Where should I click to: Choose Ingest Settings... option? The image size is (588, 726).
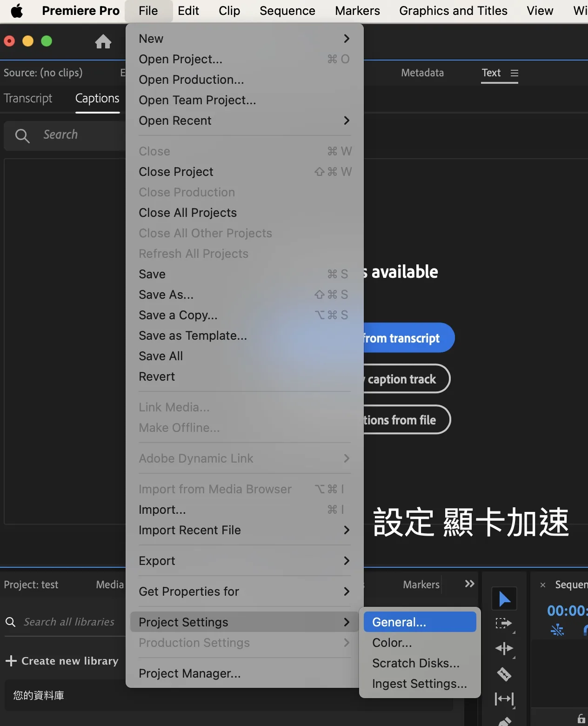click(x=420, y=684)
